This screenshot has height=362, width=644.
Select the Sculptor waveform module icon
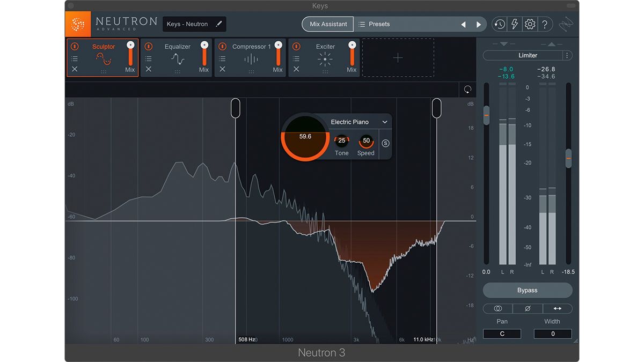coord(104,59)
